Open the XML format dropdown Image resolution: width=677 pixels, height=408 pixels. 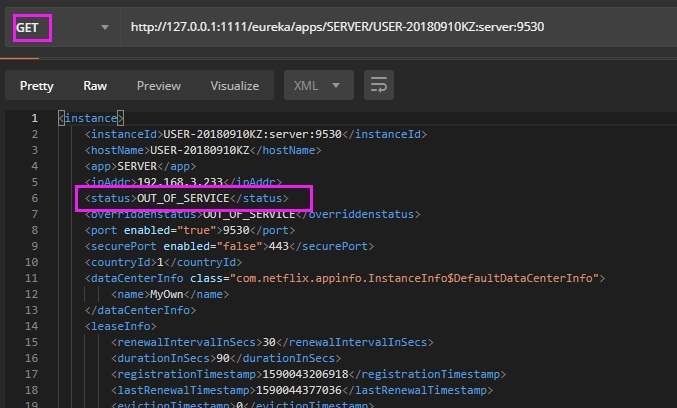click(x=319, y=85)
